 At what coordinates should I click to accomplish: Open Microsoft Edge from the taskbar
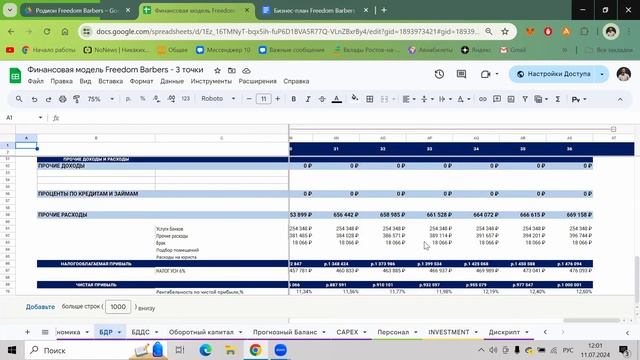205,350
